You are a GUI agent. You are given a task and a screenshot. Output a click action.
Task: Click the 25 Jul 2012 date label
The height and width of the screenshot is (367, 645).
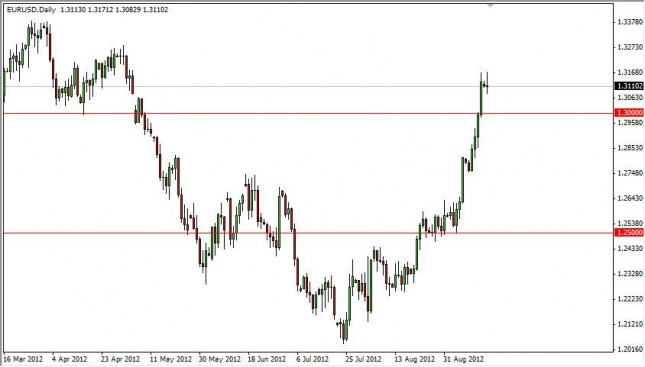[x=364, y=359]
